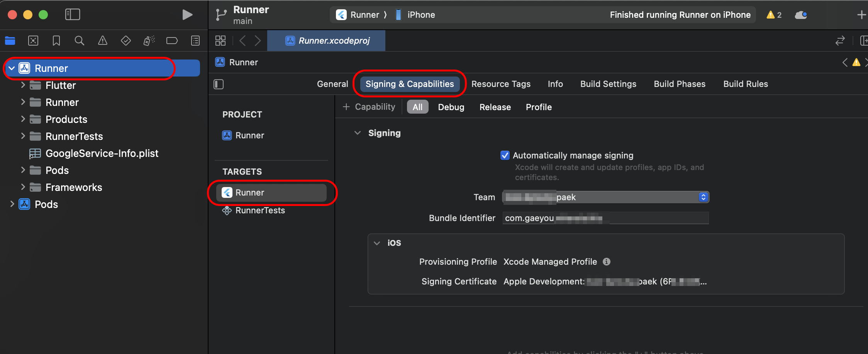Viewport: 868px width, 354px height.
Task: Expand the RunnerTests folder
Action: point(23,136)
